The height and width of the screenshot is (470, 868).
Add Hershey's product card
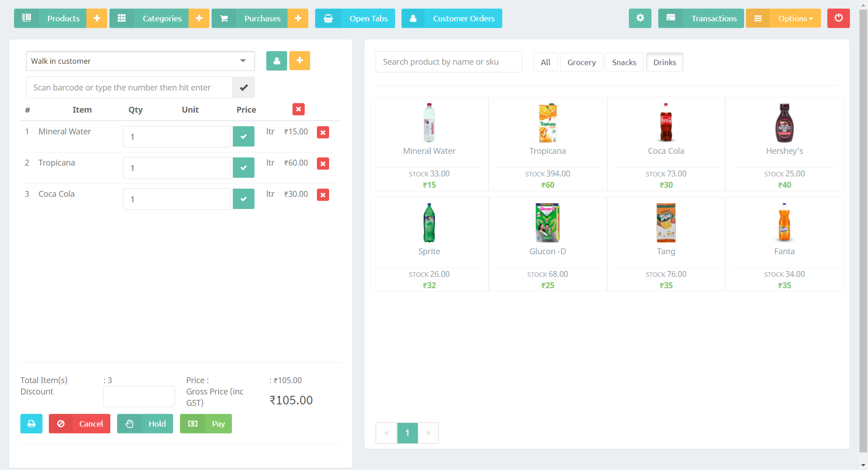(784, 144)
